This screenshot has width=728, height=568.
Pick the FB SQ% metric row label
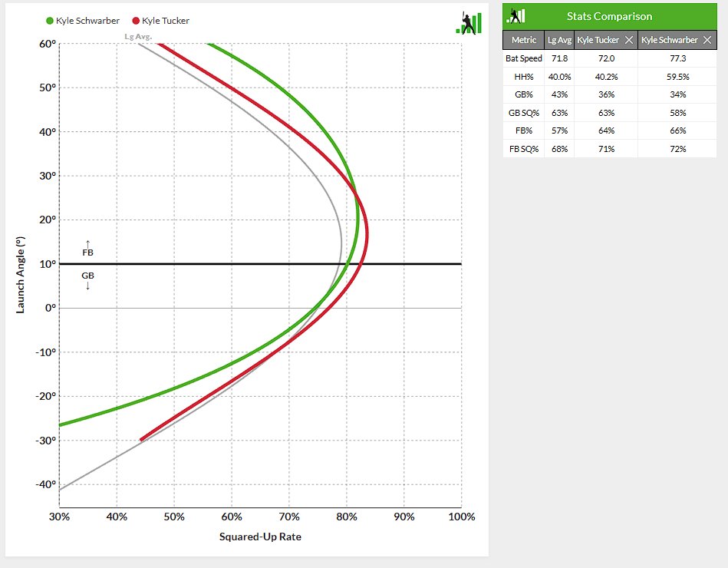523,149
